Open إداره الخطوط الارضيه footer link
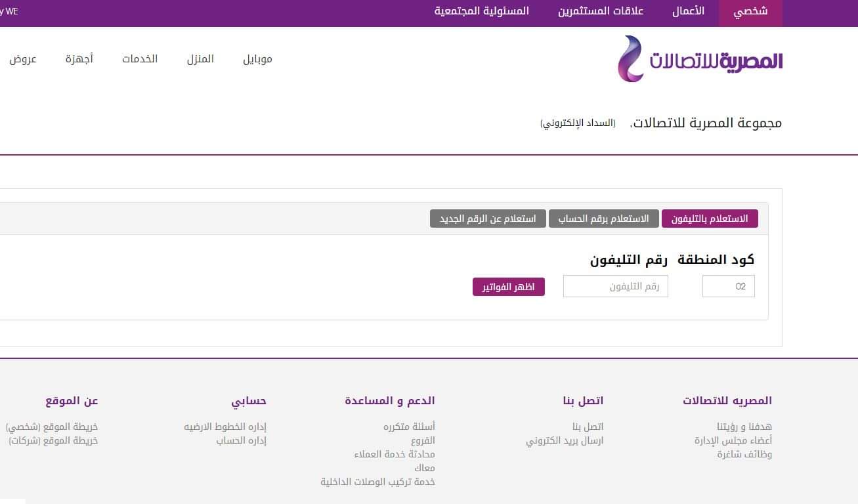Screen dimensions: 858x504 pos(225,427)
